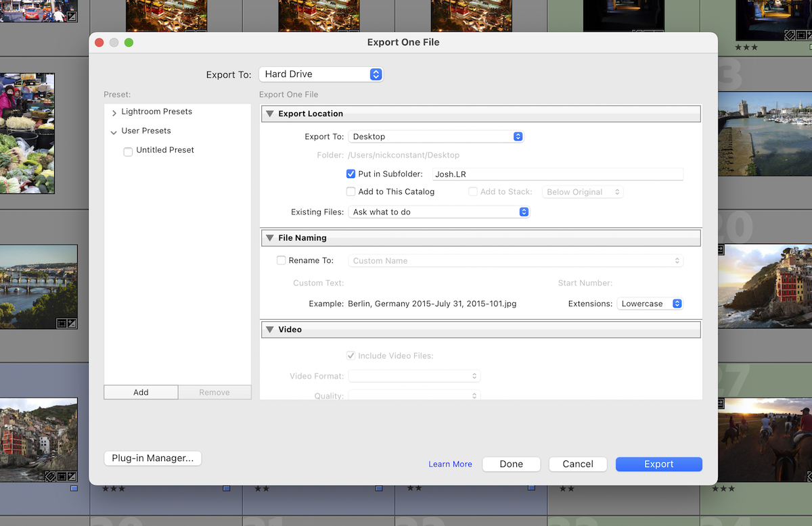Open the Existing Files handling dropdown

click(439, 212)
